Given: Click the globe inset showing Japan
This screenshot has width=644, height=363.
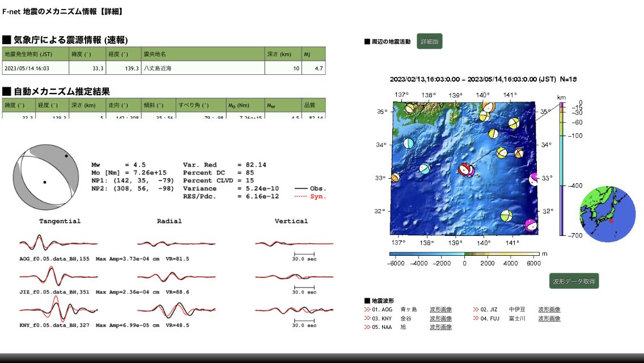Looking at the screenshot, I should click(x=608, y=214).
